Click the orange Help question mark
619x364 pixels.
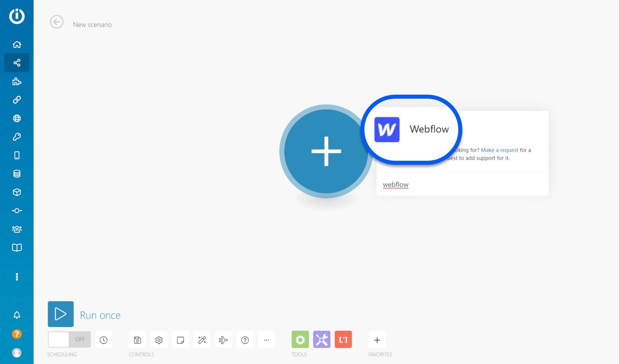coord(17,334)
